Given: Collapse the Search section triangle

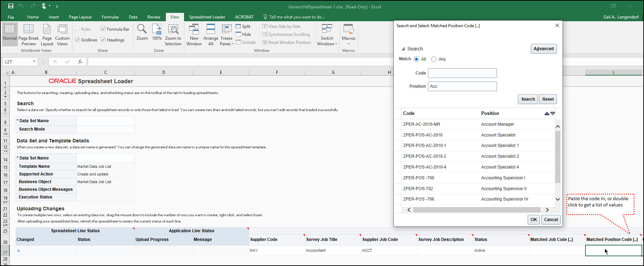Looking at the screenshot, I should (403, 49).
